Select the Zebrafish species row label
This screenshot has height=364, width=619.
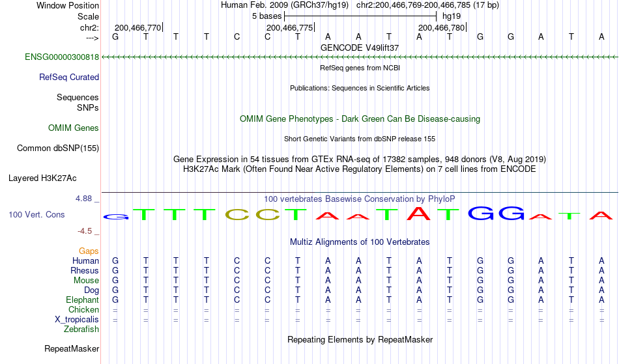pos(81,329)
